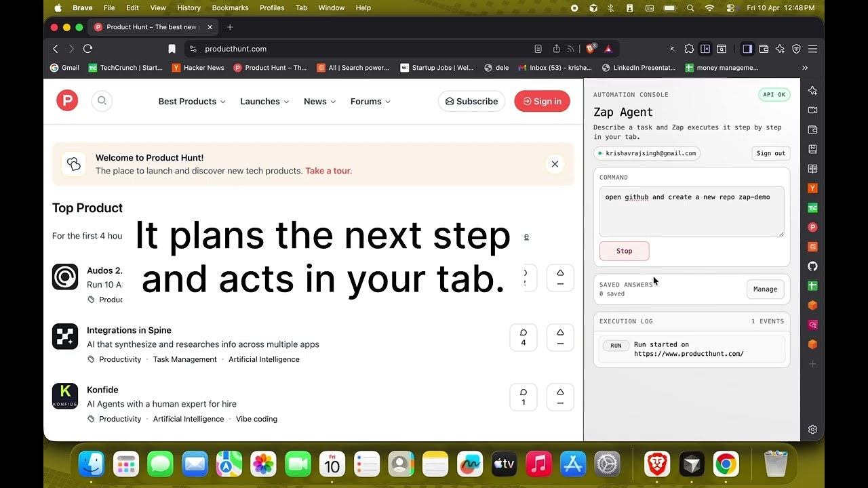Open comments for Konfide
868x488 pixels.
pyautogui.click(x=524, y=396)
